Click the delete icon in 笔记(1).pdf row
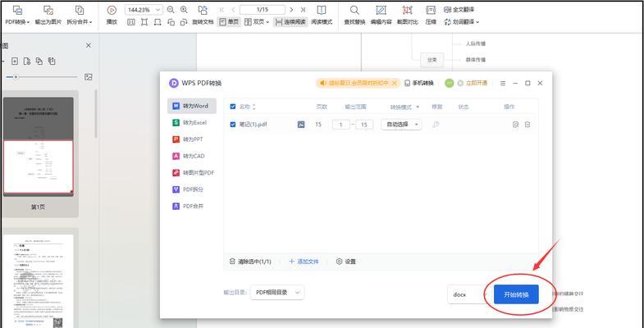The height and width of the screenshot is (328, 644). pyautogui.click(x=528, y=124)
